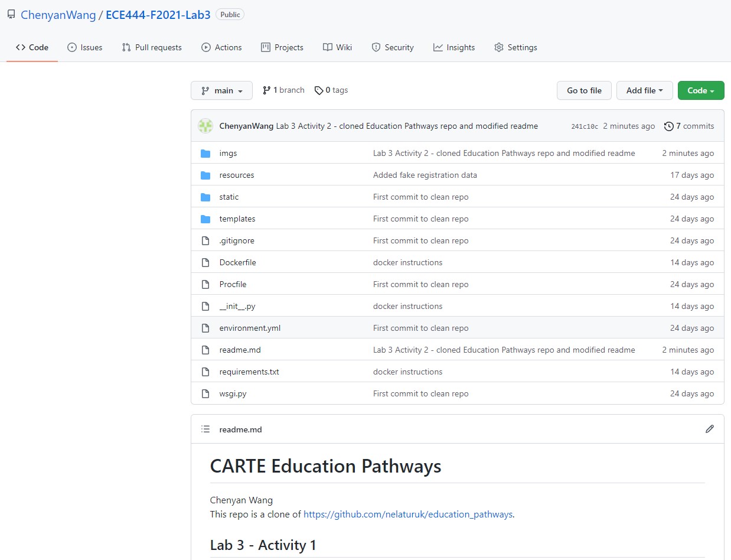Open the readme.md file in file list
731x560 pixels.
click(240, 350)
